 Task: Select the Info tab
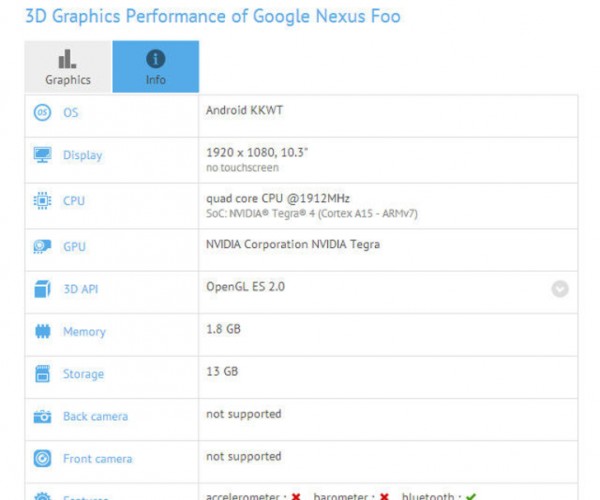pos(156,67)
